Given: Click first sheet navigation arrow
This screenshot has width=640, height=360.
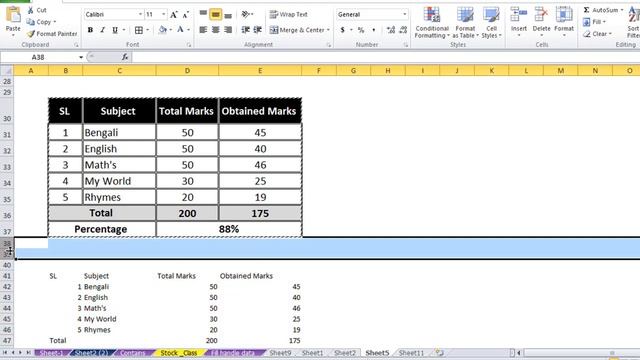Looking at the screenshot, I should coord(5,353).
